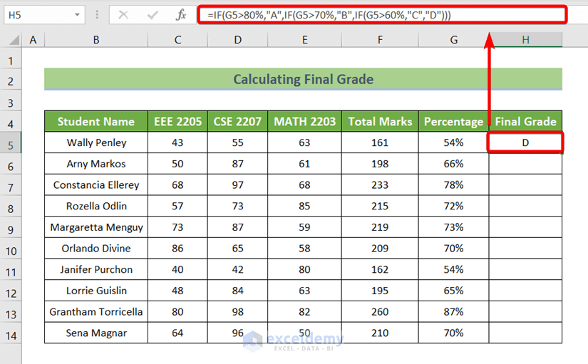Viewport: 588px width, 364px height.
Task: Click empty Final Grade cell for Sena Magnar
Action: point(526,333)
